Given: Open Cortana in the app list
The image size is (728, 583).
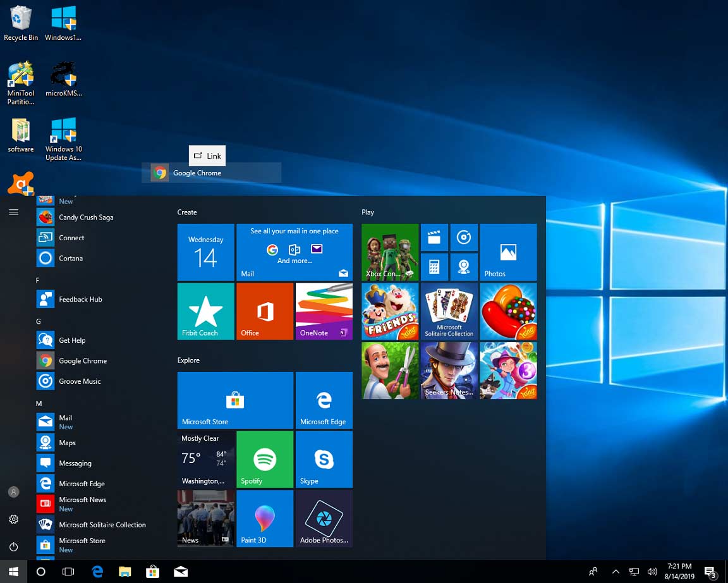Looking at the screenshot, I should 100,258.
